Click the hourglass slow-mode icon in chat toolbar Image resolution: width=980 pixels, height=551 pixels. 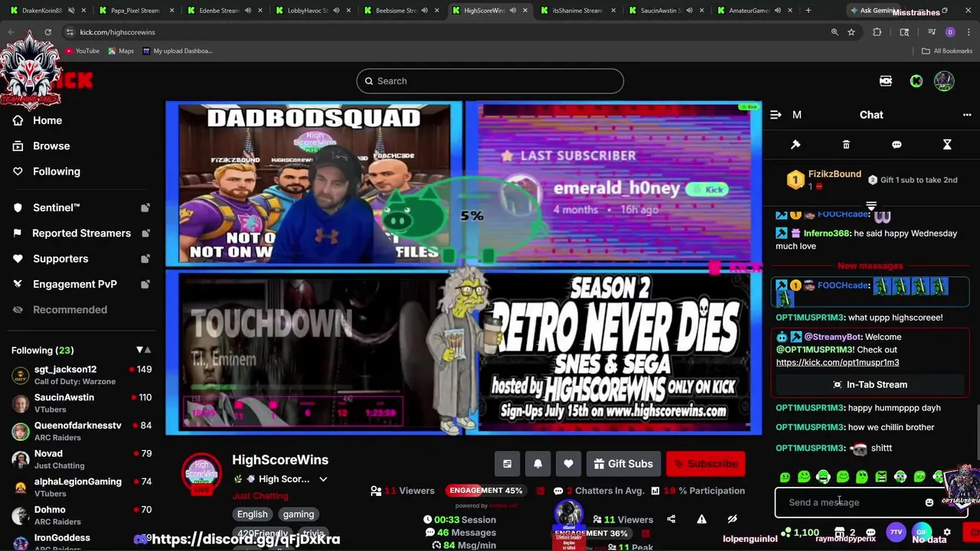coord(947,145)
